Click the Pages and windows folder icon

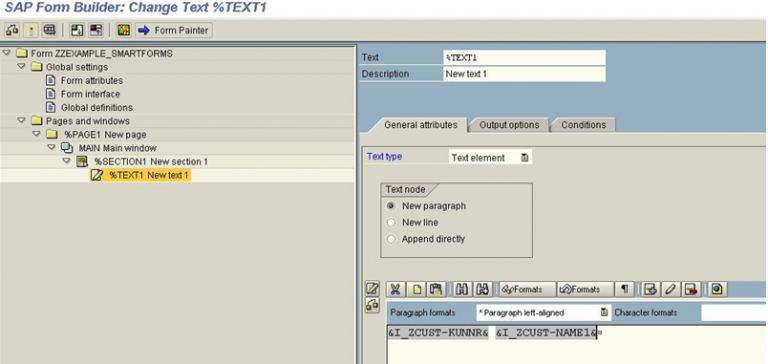pyautogui.click(x=37, y=121)
